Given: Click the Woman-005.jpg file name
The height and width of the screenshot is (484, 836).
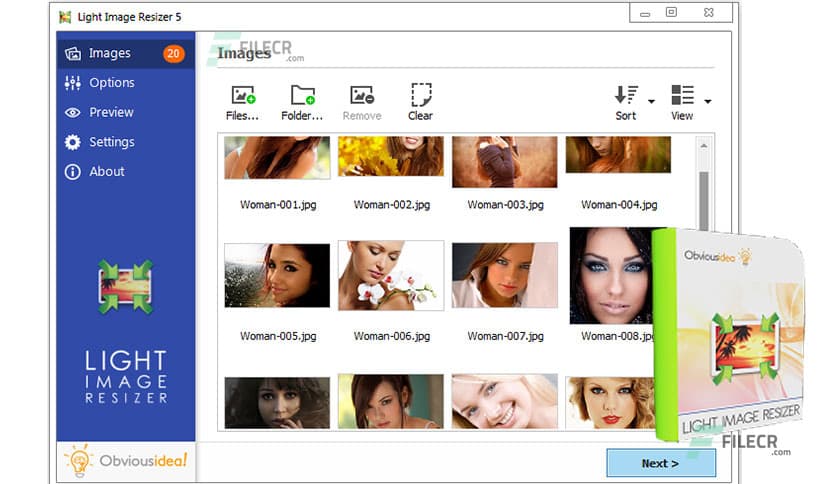Looking at the screenshot, I should (x=278, y=336).
